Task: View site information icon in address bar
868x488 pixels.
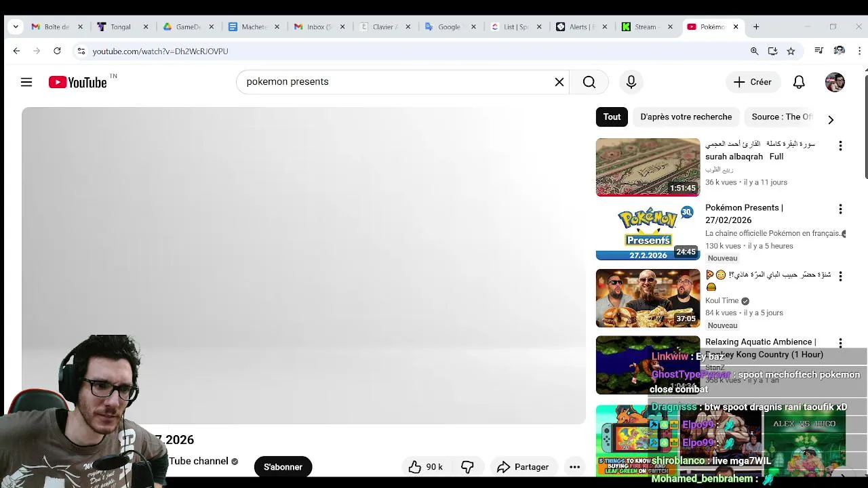Action: tap(81, 51)
